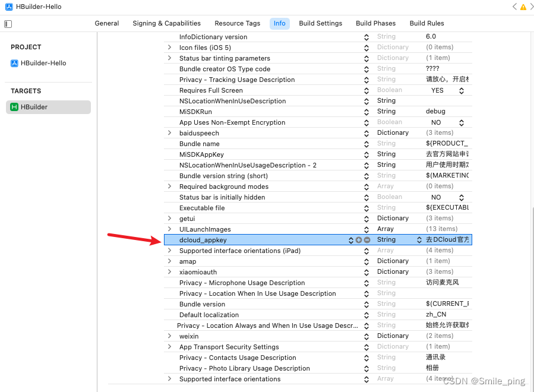This screenshot has height=392, width=534.
Task: Click the InfoDictionary version value 6.0
Action: coord(431,36)
